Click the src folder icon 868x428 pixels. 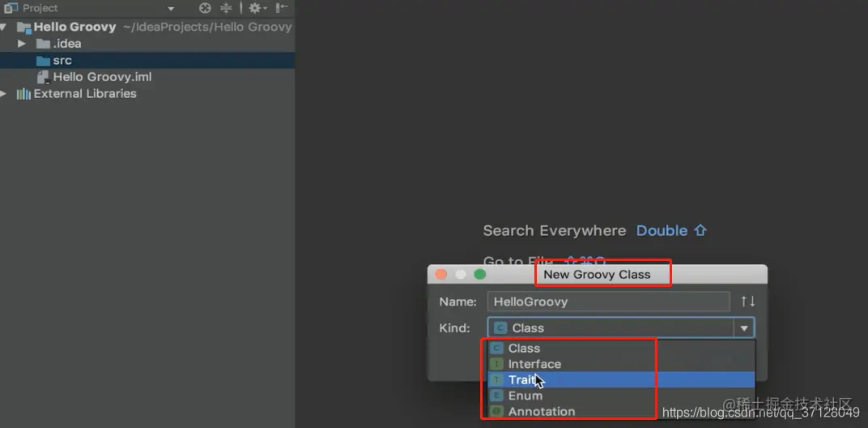coord(43,60)
